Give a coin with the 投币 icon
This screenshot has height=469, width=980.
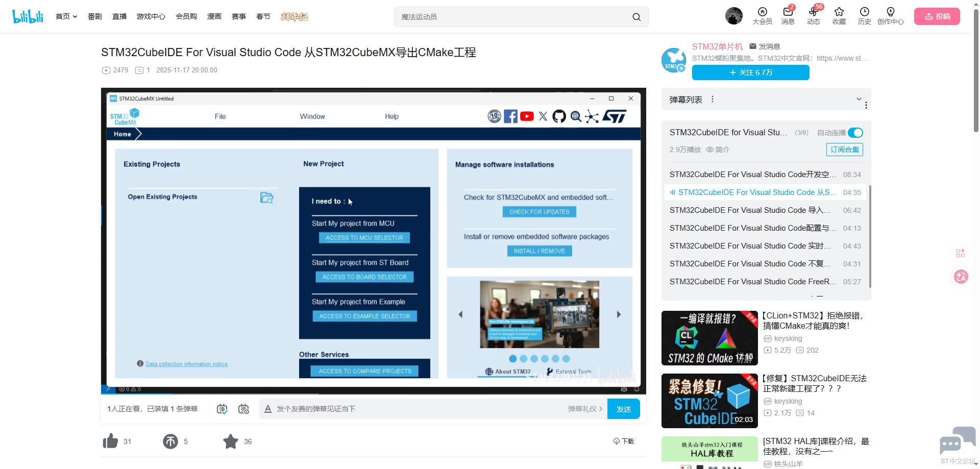tap(170, 441)
